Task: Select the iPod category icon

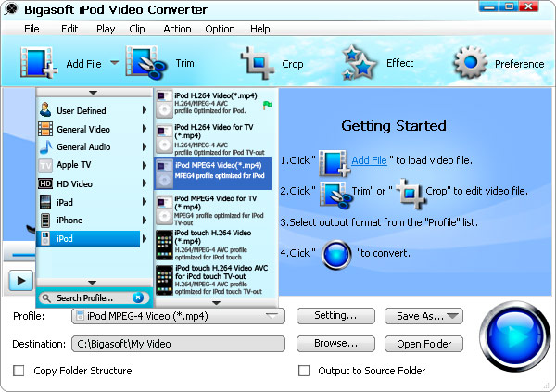Action: click(x=45, y=239)
